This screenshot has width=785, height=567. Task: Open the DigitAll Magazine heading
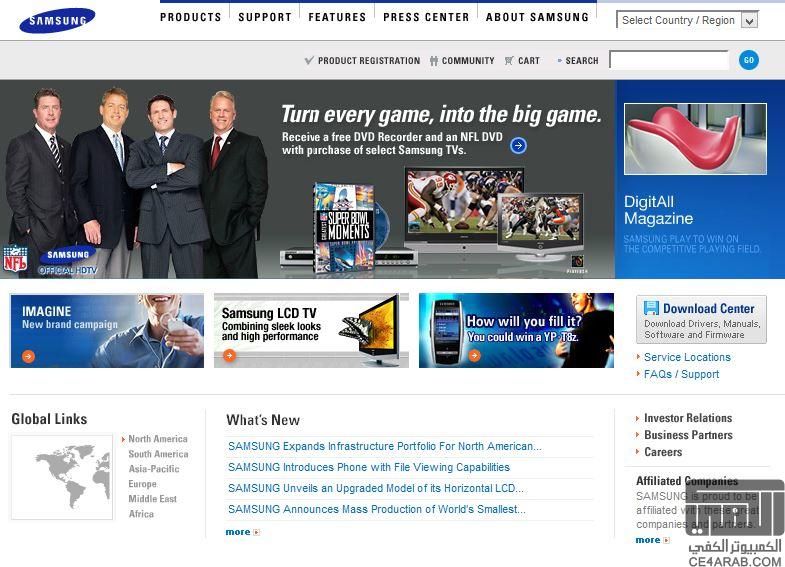point(658,210)
